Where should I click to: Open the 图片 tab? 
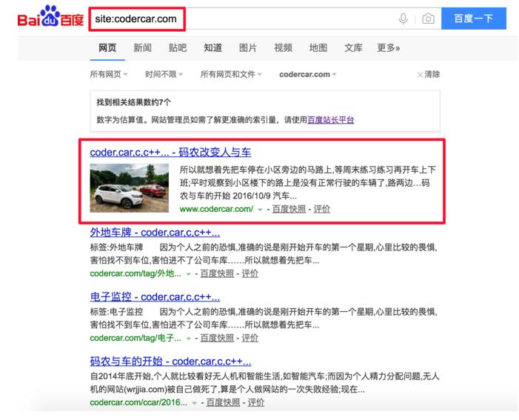click(x=248, y=48)
